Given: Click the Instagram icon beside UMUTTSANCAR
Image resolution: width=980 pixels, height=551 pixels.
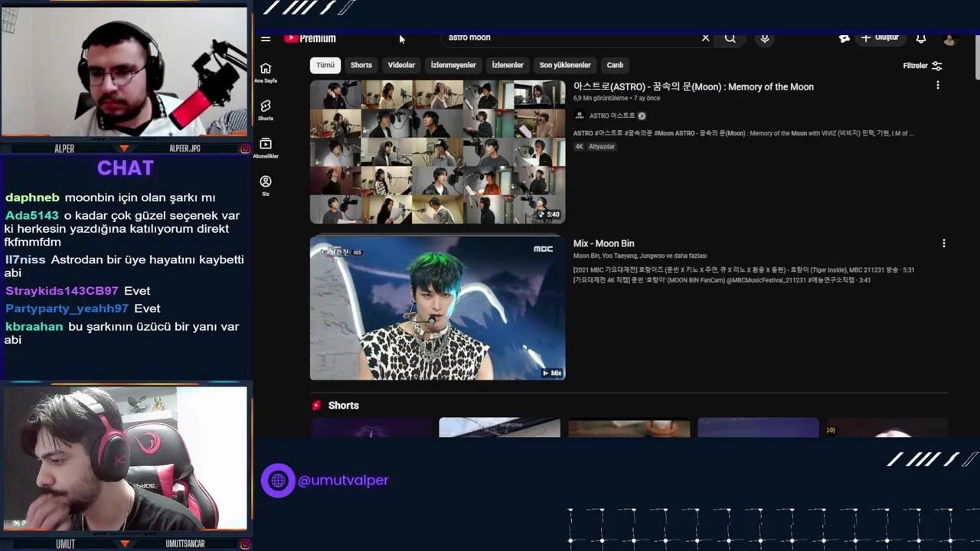Looking at the screenshot, I should (245, 544).
